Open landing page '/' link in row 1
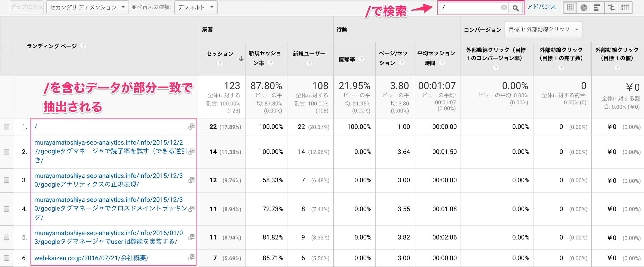 click(x=36, y=127)
